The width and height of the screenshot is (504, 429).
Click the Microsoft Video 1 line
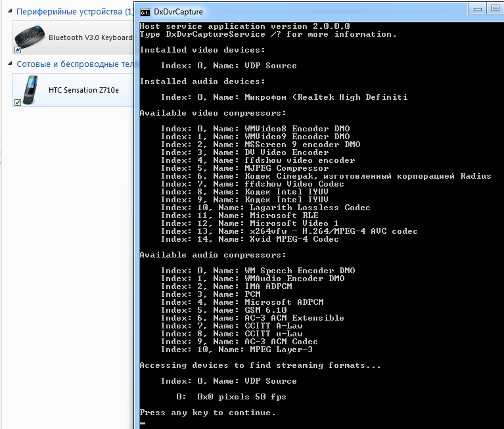pos(250,223)
